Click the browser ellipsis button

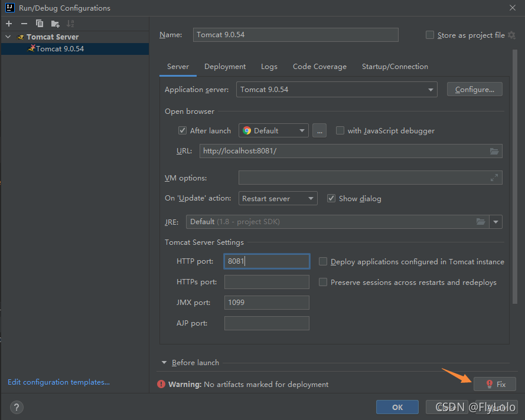[319, 130]
